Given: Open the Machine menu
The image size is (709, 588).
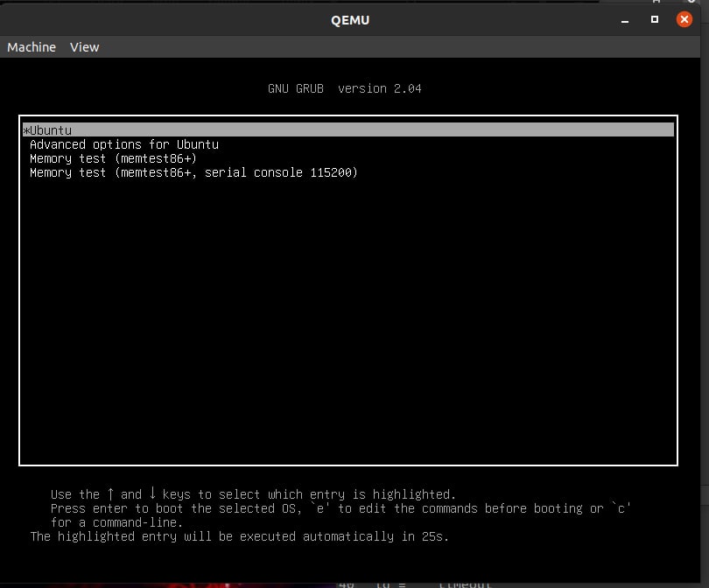Looking at the screenshot, I should click(x=32, y=47).
